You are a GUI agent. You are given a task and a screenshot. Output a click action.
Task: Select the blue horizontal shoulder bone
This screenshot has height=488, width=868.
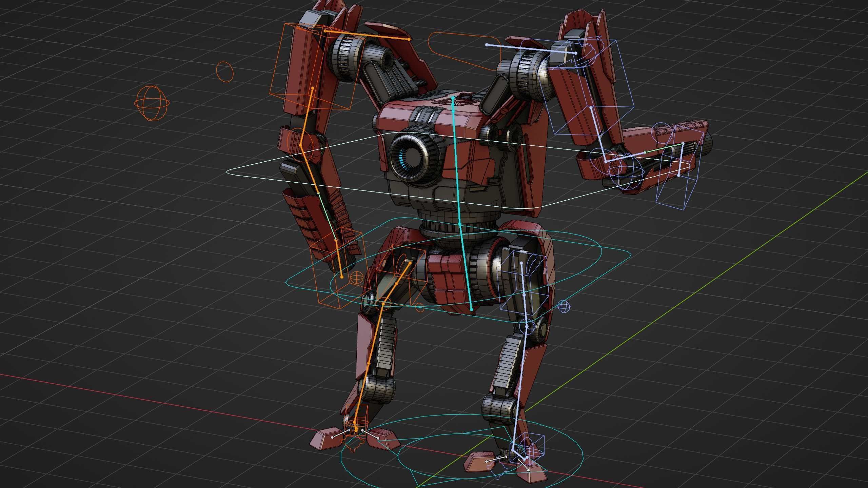[x=531, y=49]
